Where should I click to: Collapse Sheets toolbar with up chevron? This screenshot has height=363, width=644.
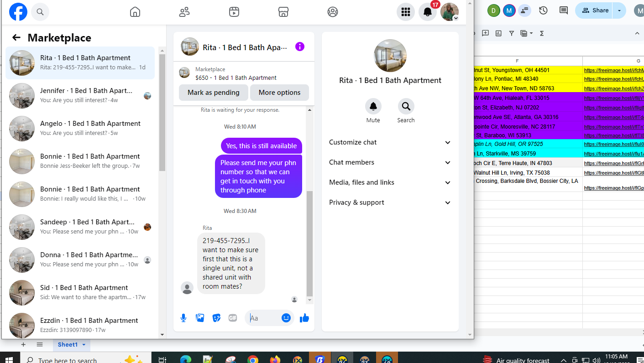(x=637, y=33)
